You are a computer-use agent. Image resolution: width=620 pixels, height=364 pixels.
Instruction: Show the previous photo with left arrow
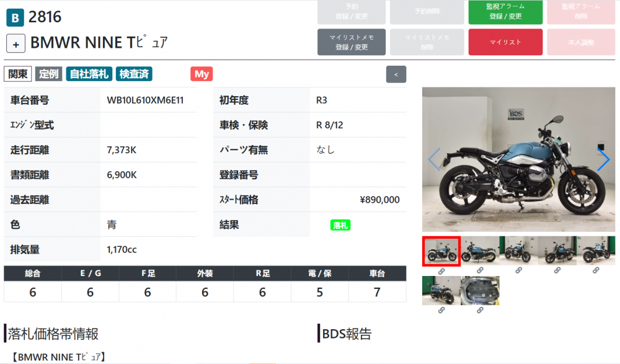pos(434,159)
